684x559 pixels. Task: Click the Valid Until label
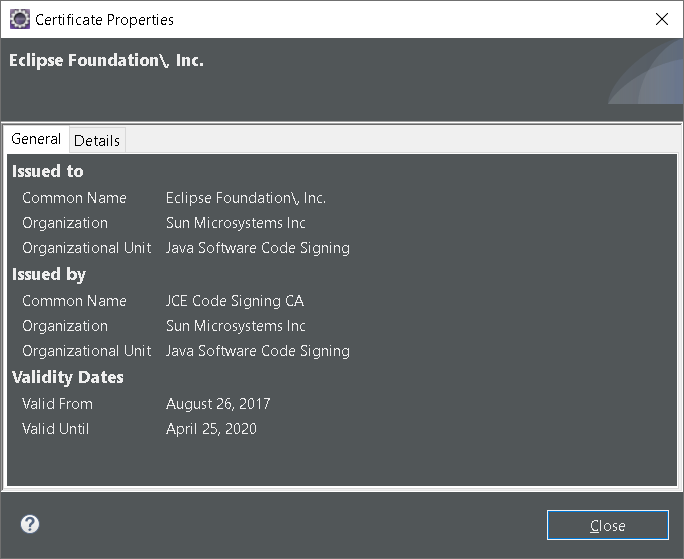point(56,429)
